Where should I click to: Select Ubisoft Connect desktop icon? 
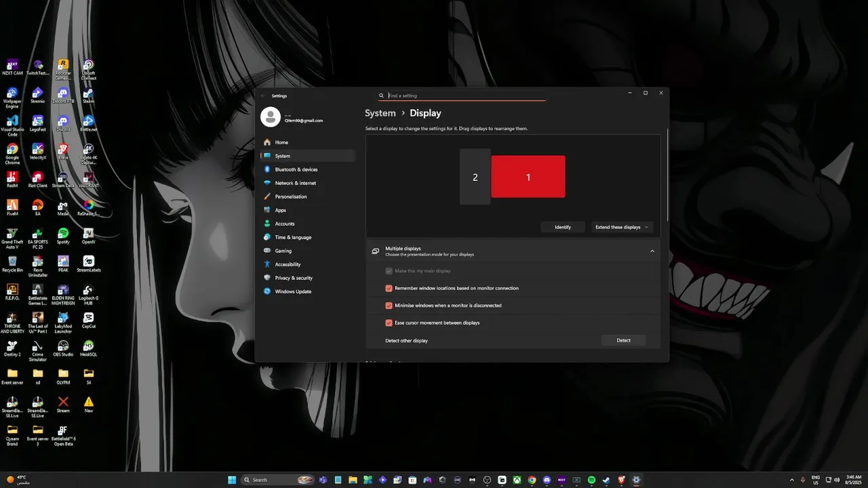(88, 69)
